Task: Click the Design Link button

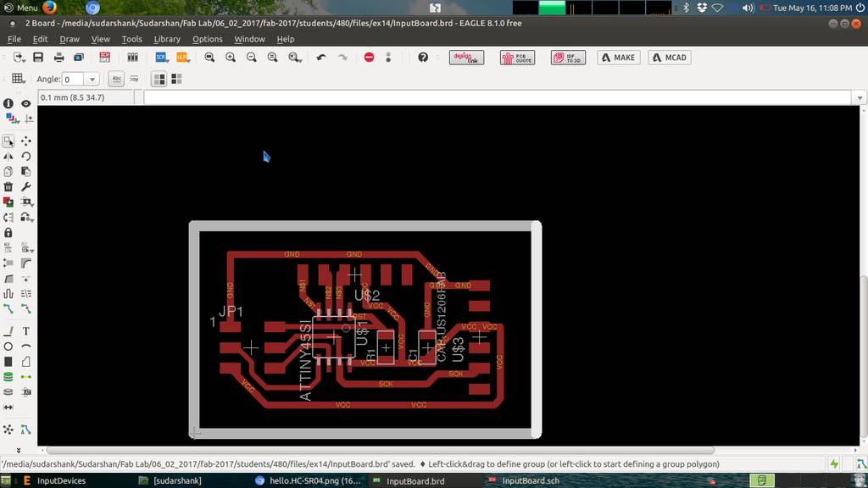Action: (467, 58)
